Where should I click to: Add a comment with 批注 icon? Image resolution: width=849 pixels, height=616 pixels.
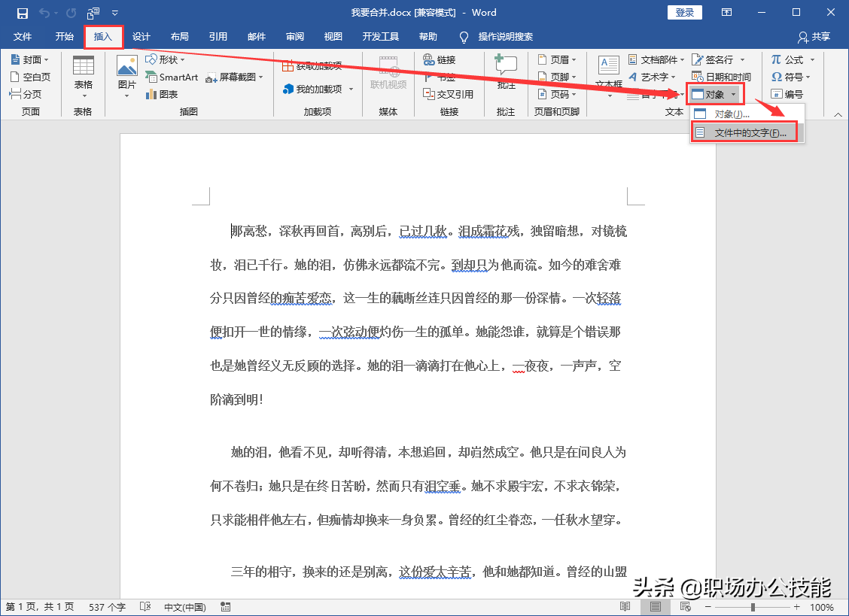point(506,69)
